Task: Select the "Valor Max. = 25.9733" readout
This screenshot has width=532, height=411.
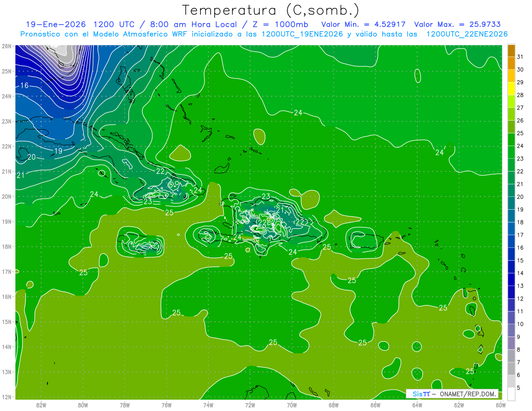Action: [457, 24]
